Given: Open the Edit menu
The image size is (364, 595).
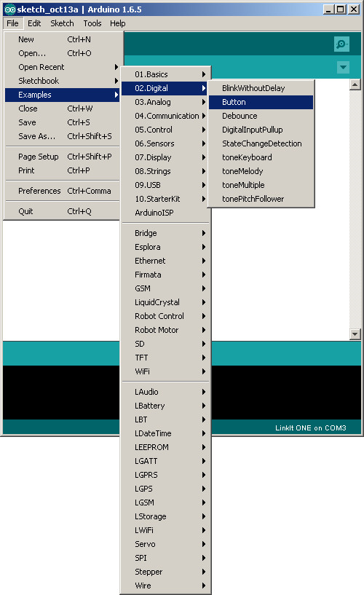Looking at the screenshot, I should (x=34, y=23).
